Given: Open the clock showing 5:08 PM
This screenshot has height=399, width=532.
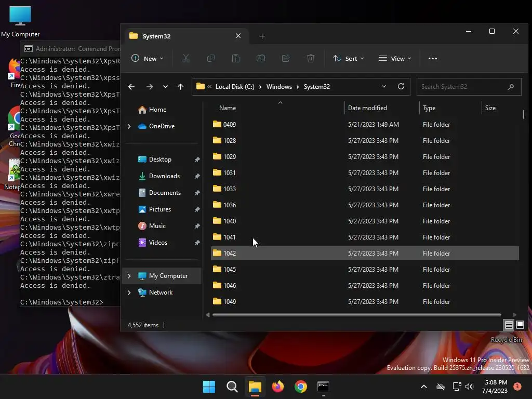Looking at the screenshot, I should [495, 387].
